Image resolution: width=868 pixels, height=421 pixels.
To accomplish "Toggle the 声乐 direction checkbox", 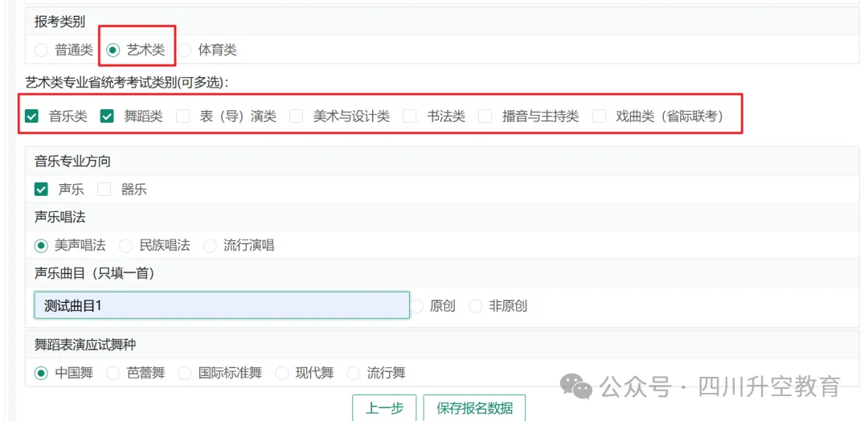I will click(x=41, y=190).
